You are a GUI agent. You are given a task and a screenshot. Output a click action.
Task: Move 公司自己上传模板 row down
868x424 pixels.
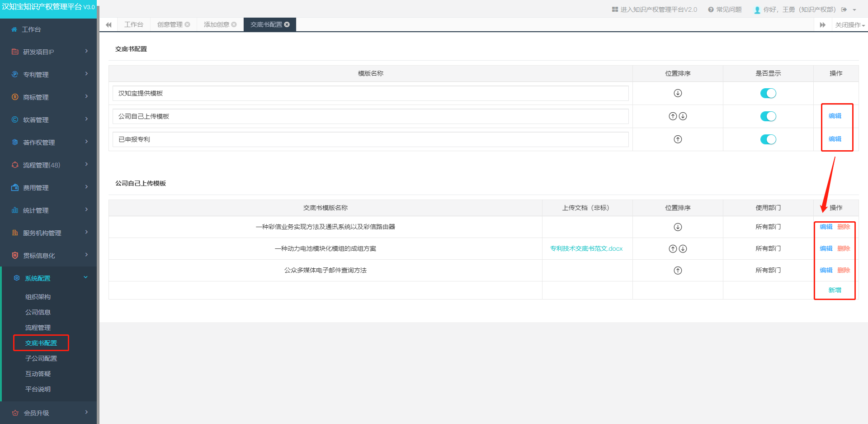tap(683, 116)
